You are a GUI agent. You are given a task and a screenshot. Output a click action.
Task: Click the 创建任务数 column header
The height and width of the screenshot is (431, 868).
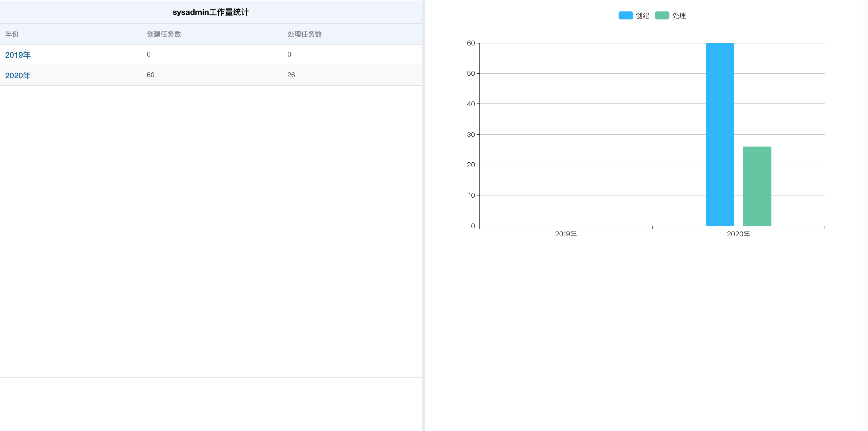pyautogui.click(x=164, y=34)
